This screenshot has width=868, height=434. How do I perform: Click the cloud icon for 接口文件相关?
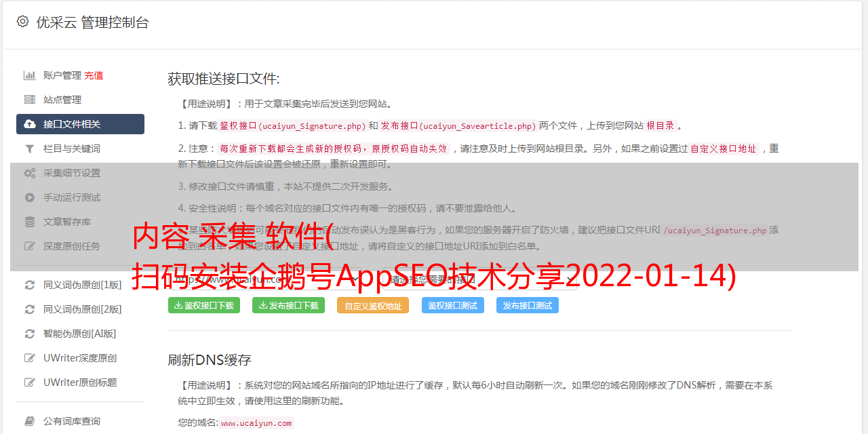(x=30, y=124)
